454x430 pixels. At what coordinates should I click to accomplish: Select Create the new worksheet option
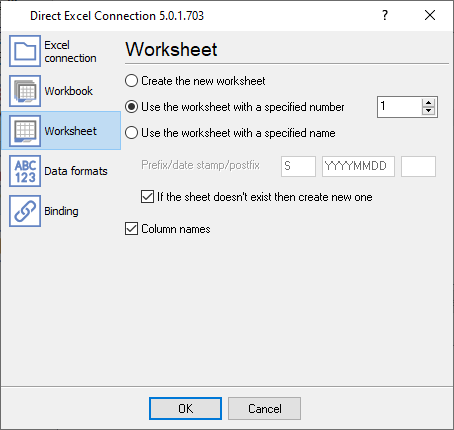[195, 81]
